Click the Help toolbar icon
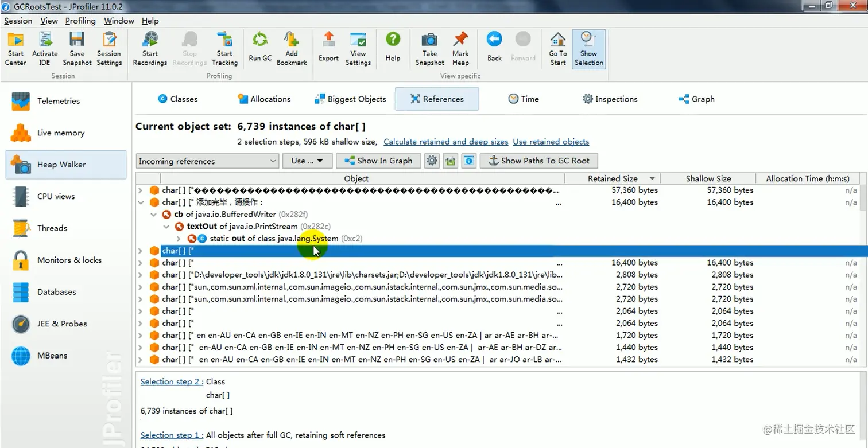The height and width of the screenshot is (448, 868). pyautogui.click(x=393, y=48)
